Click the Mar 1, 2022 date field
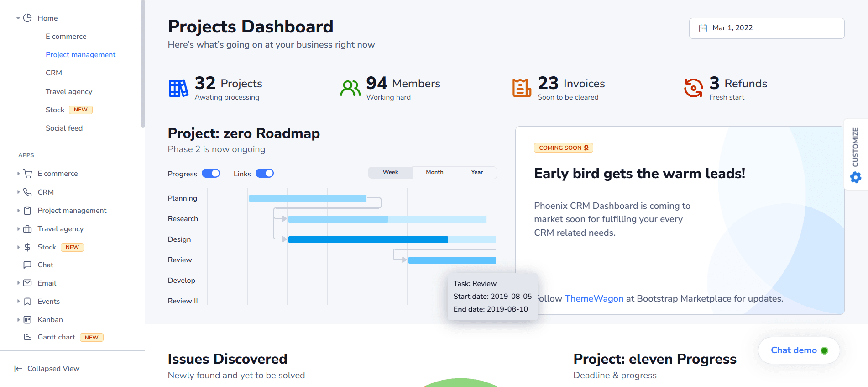 (x=767, y=28)
